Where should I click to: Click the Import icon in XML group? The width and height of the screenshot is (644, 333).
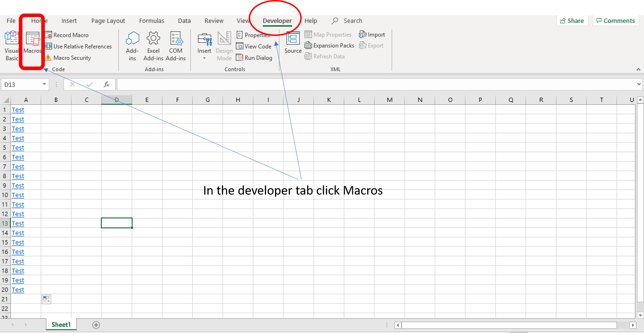point(363,35)
